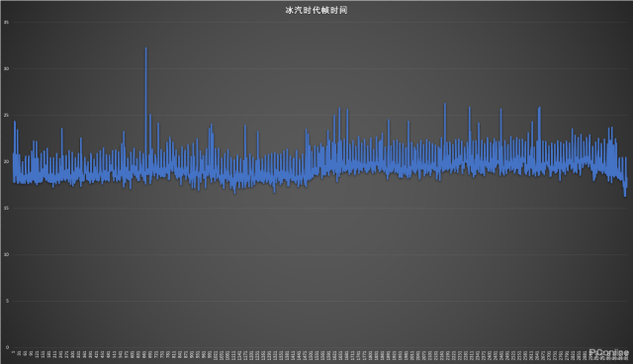
Task: Click the y-axis label 35
Action: click(6, 22)
